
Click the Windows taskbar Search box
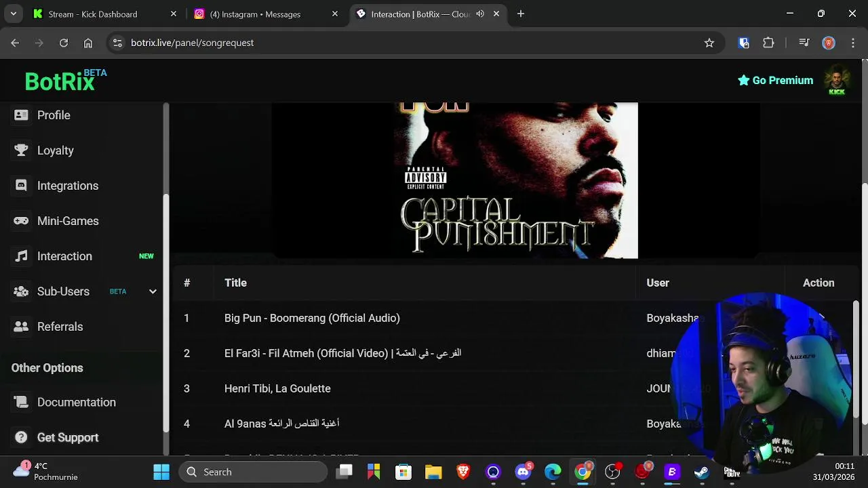coord(253,472)
